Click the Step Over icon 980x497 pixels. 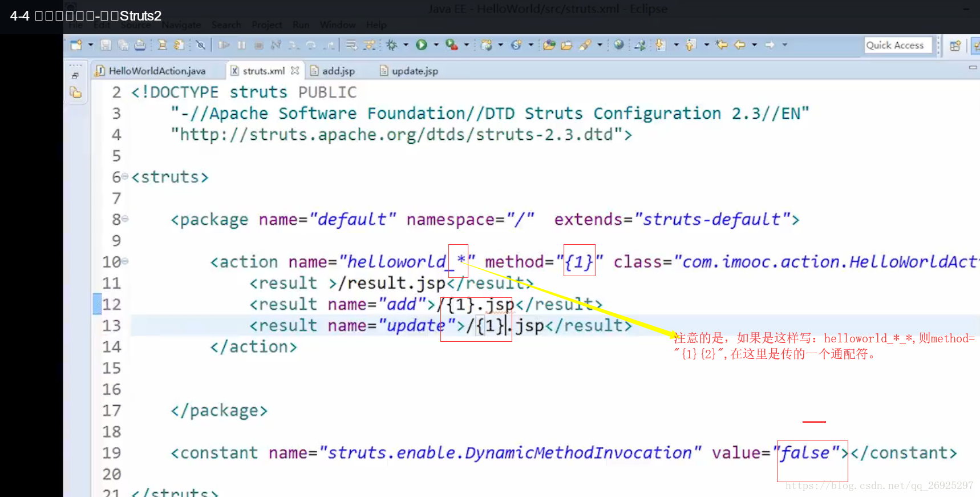coord(311,45)
